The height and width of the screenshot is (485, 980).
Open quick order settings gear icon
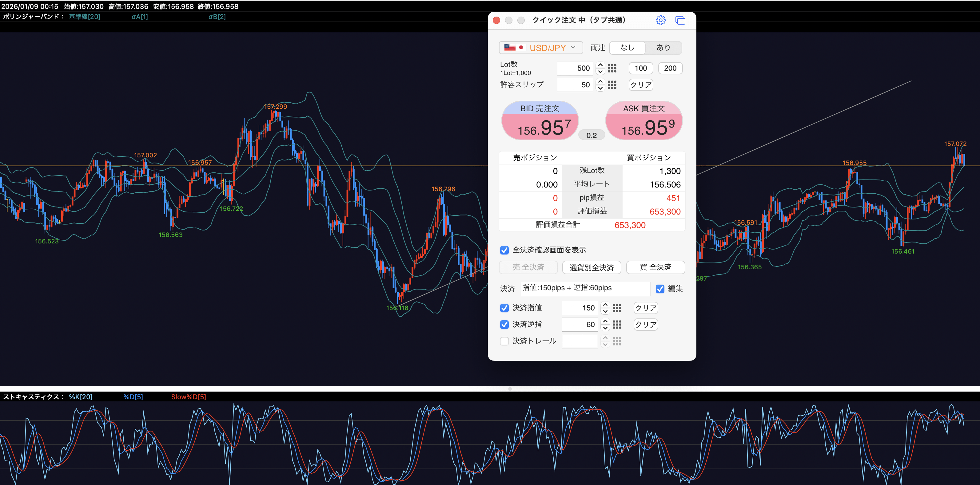tap(660, 20)
